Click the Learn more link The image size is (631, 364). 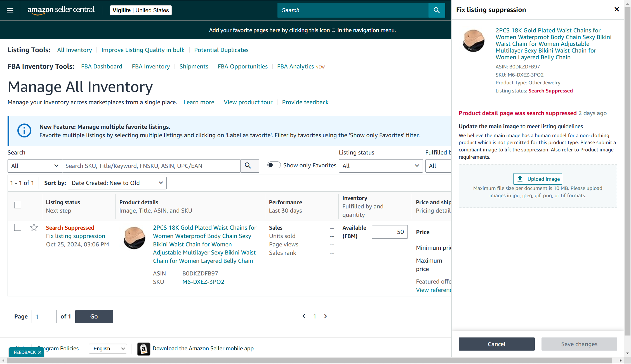pyautogui.click(x=199, y=102)
